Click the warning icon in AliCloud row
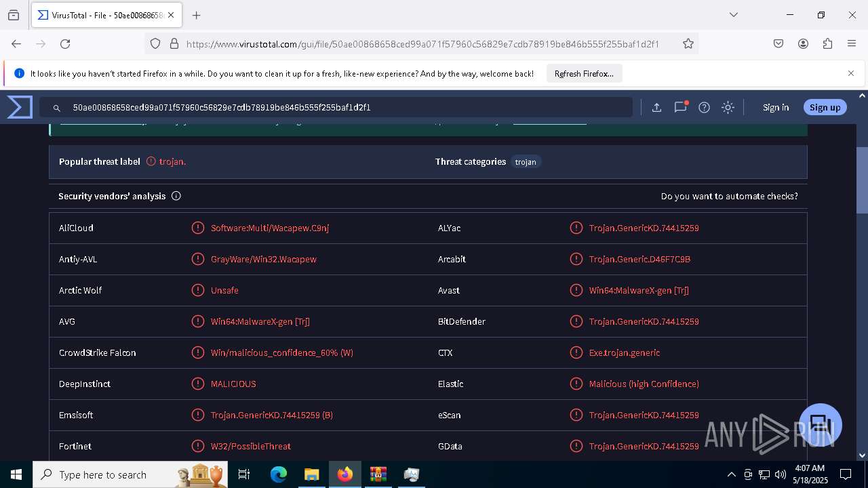 tap(198, 228)
